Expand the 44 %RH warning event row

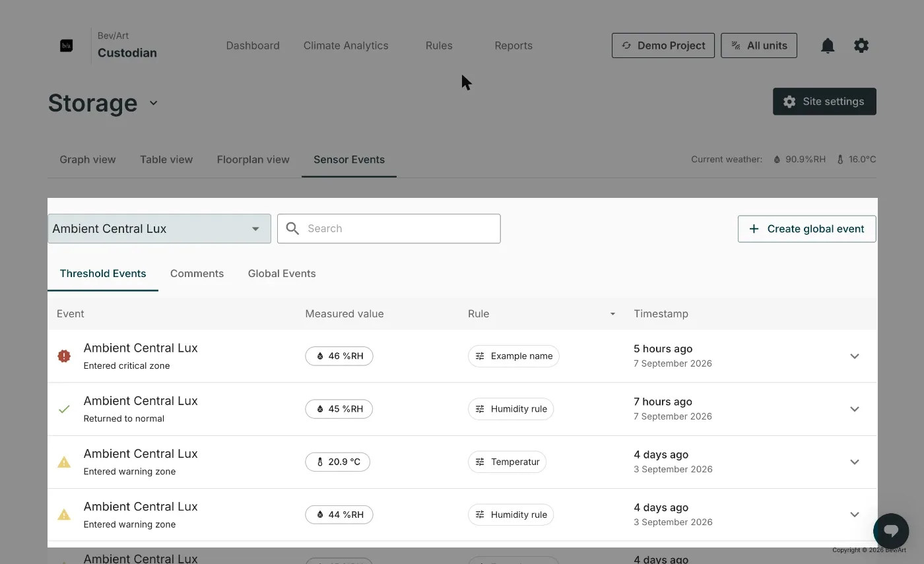click(x=855, y=515)
